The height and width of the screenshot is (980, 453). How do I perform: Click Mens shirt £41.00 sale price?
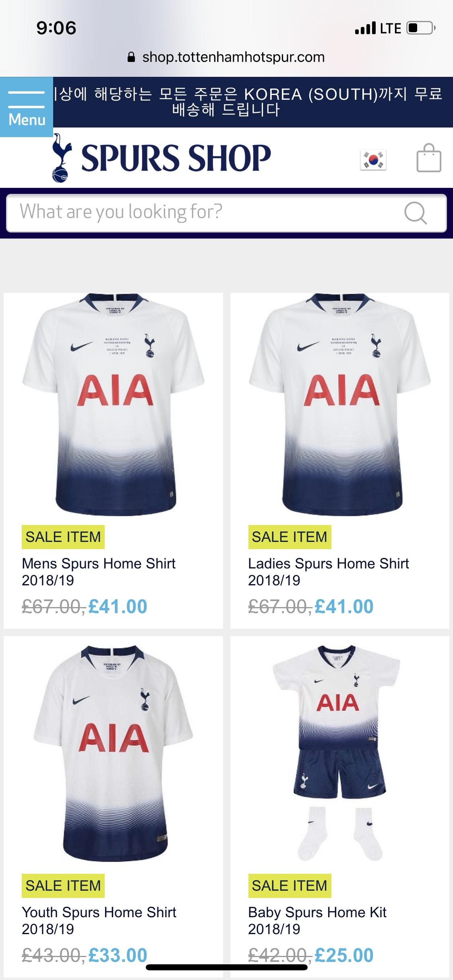[x=118, y=607]
